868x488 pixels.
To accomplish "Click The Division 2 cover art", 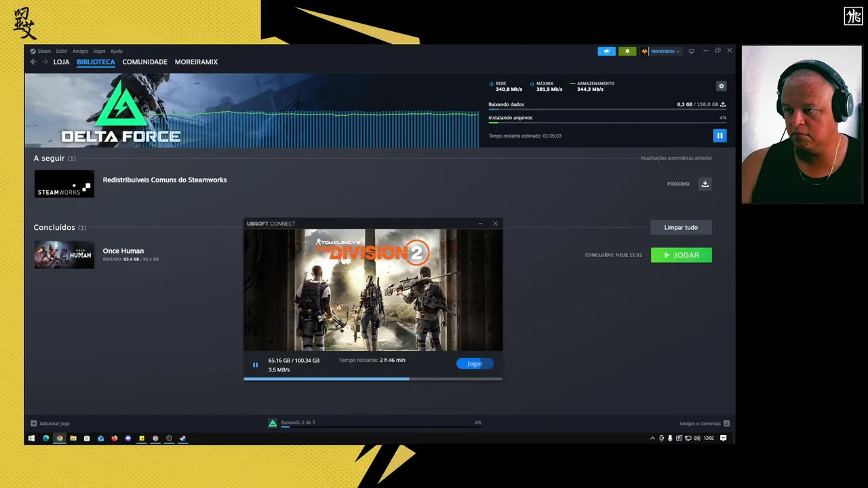I will (x=373, y=290).
